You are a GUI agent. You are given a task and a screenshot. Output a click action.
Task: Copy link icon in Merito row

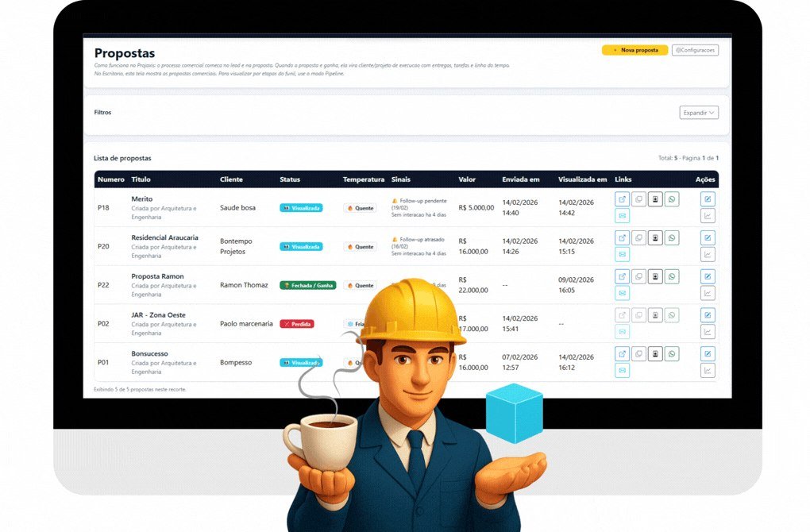point(638,199)
